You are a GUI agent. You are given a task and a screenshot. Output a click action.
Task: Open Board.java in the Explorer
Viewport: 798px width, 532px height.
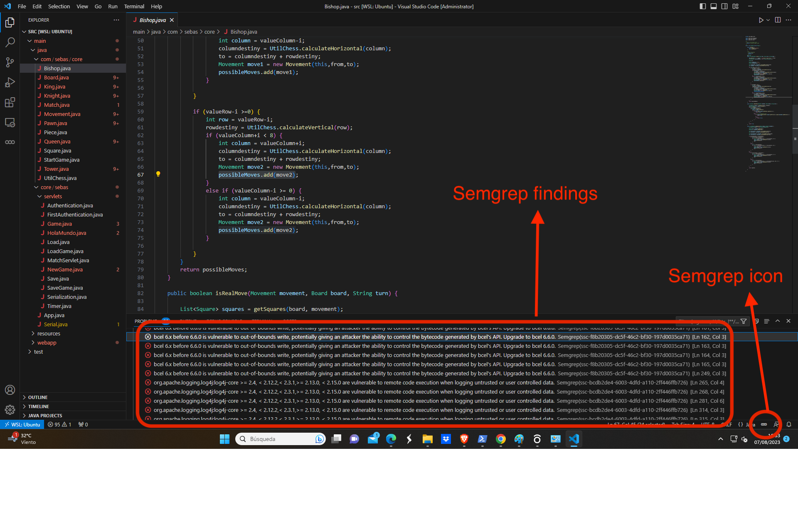click(x=56, y=77)
